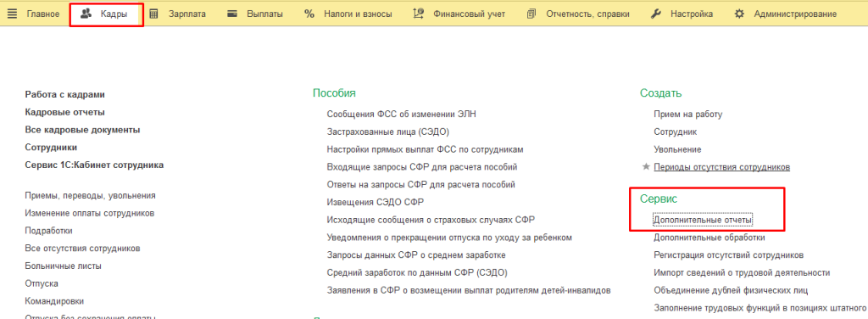Screen dimensions: 868x319
Task: Open Все кадровые документы
Action: point(82,130)
